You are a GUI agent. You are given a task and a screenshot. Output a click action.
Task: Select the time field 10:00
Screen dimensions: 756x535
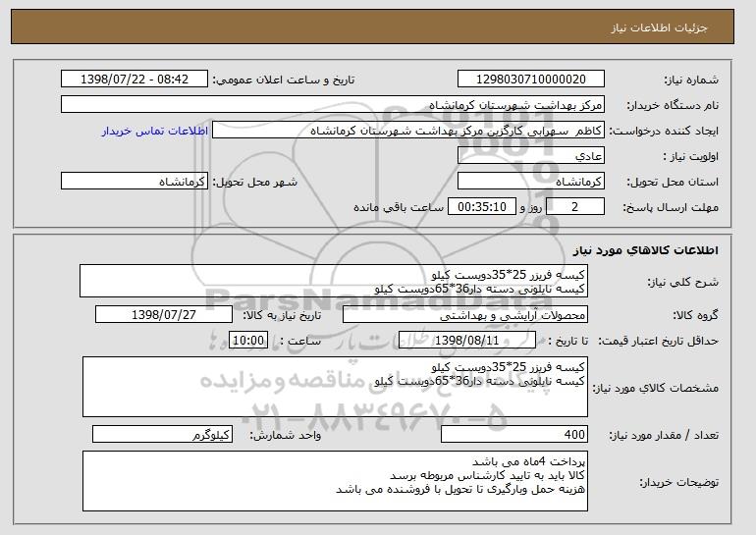tap(248, 341)
